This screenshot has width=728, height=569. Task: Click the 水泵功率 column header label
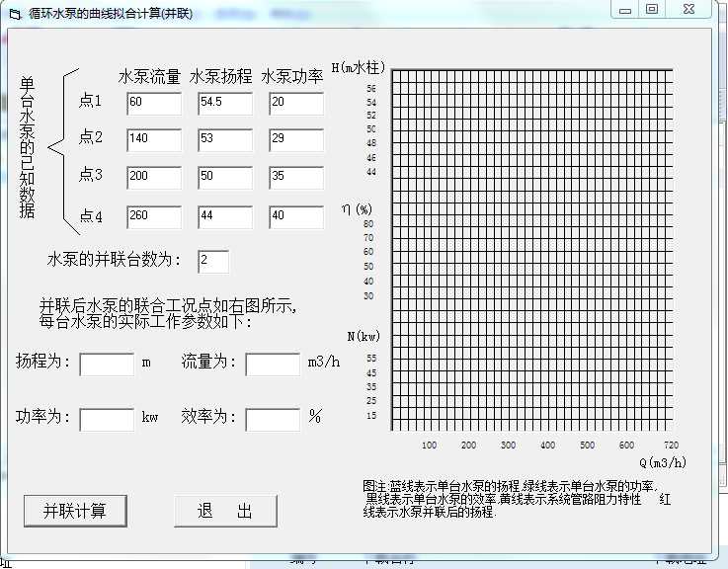click(x=292, y=76)
